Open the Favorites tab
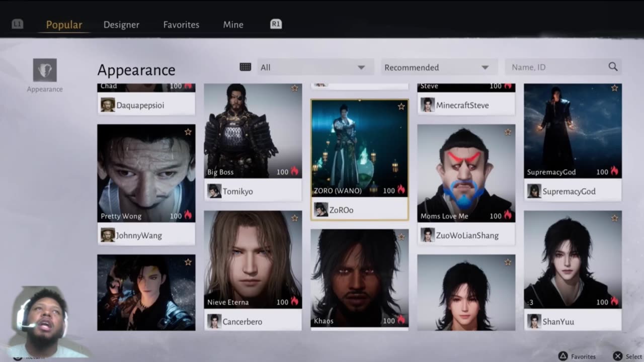Viewport: 644px width, 362px height. [181, 24]
